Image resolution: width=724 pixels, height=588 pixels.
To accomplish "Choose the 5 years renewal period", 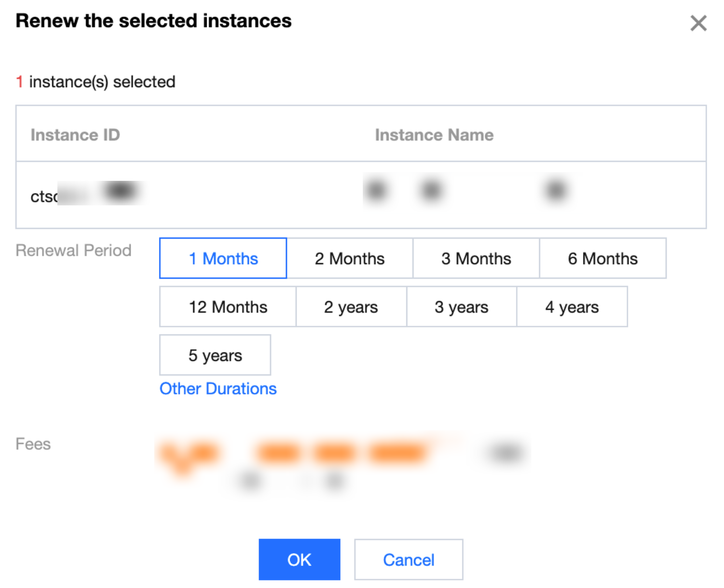I will tap(215, 355).
